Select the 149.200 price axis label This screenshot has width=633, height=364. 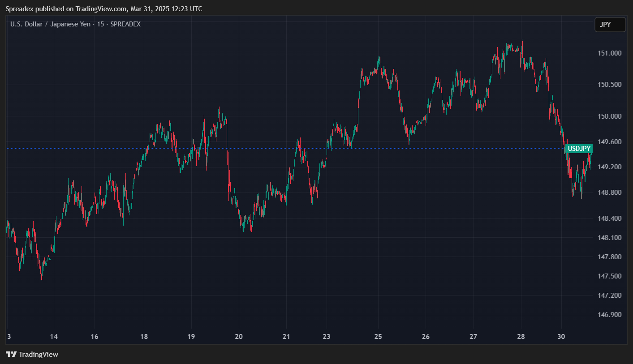[x=610, y=167]
